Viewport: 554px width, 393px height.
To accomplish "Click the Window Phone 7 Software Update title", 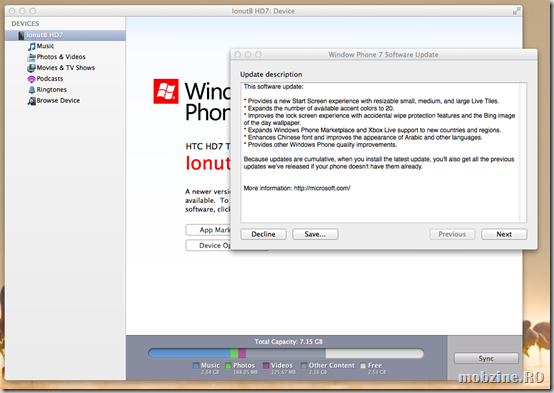I will pyautogui.click(x=383, y=55).
